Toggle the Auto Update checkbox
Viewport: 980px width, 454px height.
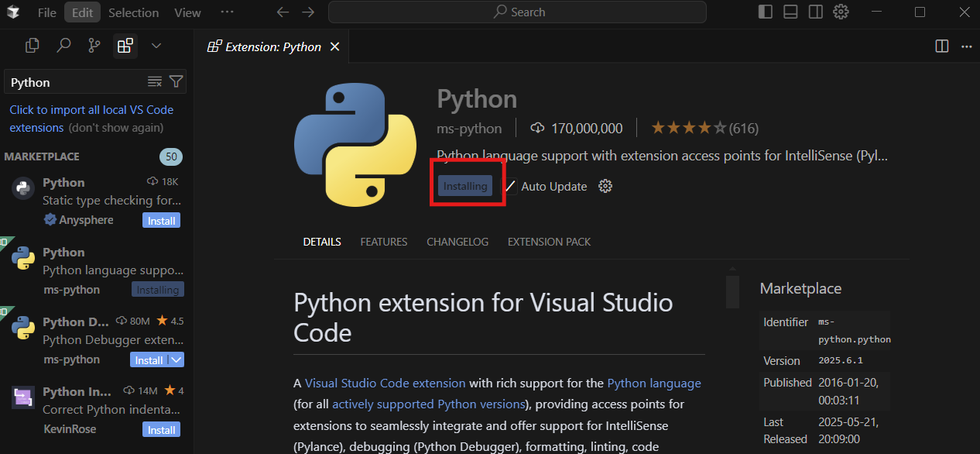(x=509, y=187)
